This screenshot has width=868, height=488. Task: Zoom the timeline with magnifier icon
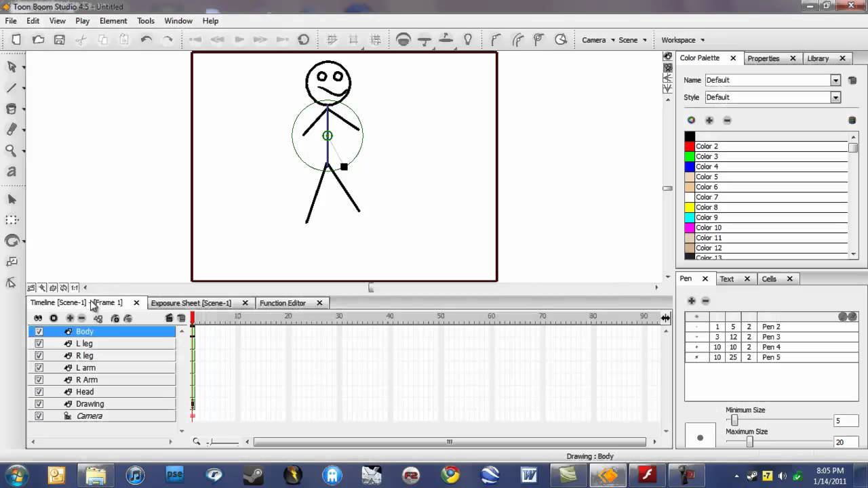tap(196, 442)
